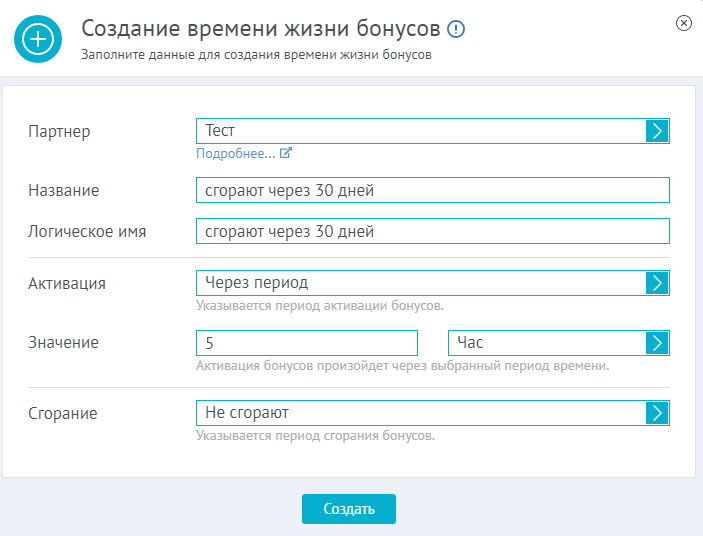Click the Не сгорают expiration field
This screenshot has height=536, width=703.
421,413
